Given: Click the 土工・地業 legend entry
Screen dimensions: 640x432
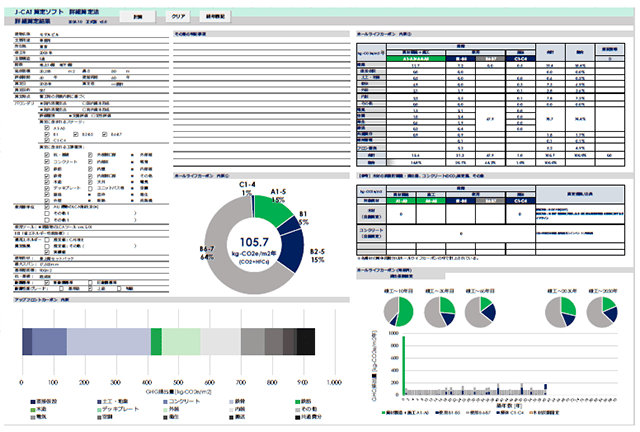Looking at the screenshot, I should (x=113, y=401).
